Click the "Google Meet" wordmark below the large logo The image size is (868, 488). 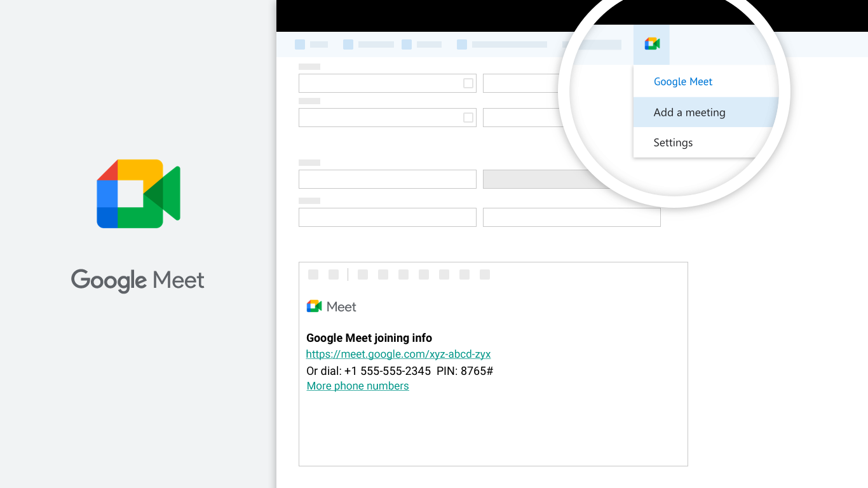click(138, 280)
